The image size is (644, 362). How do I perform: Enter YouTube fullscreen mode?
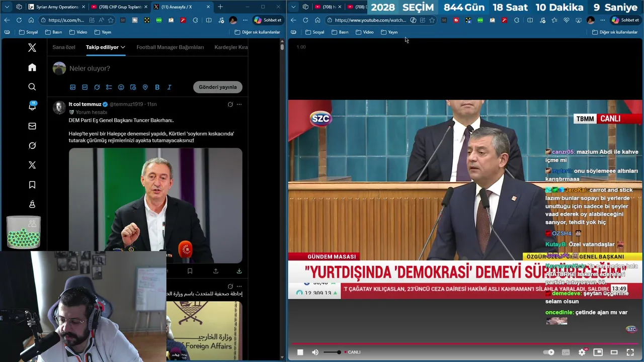pyautogui.click(x=630, y=352)
